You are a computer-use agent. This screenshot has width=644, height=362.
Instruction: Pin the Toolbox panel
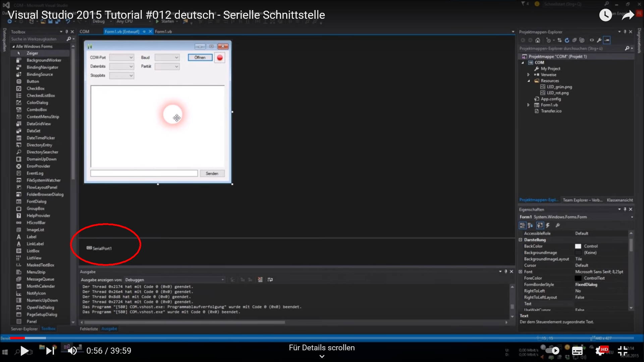click(x=66, y=32)
